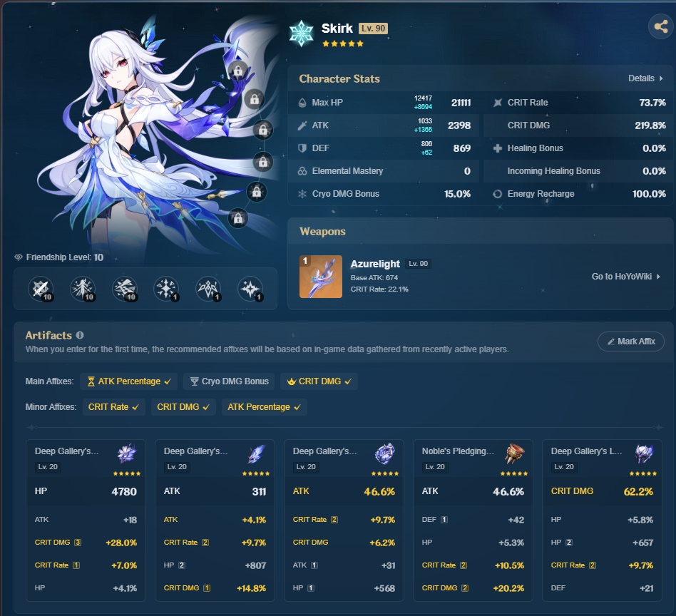The width and height of the screenshot is (676, 616).
Task: Click the Max HP total 21111
Action: coord(461,103)
